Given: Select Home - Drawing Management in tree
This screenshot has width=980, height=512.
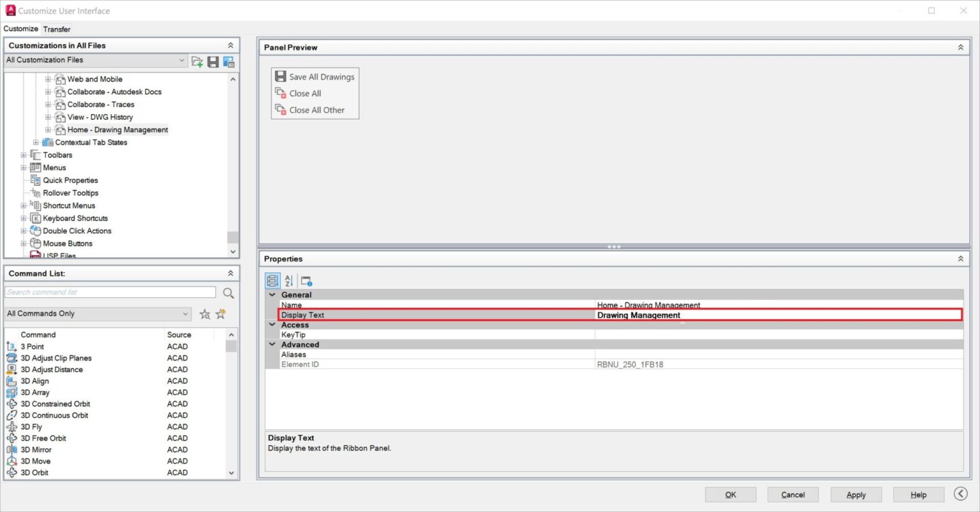Looking at the screenshot, I should tap(118, 130).
